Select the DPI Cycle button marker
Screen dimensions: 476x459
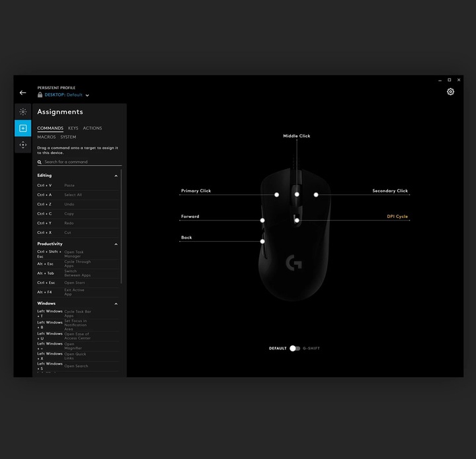pyautogui.click(x=297, y=221)
